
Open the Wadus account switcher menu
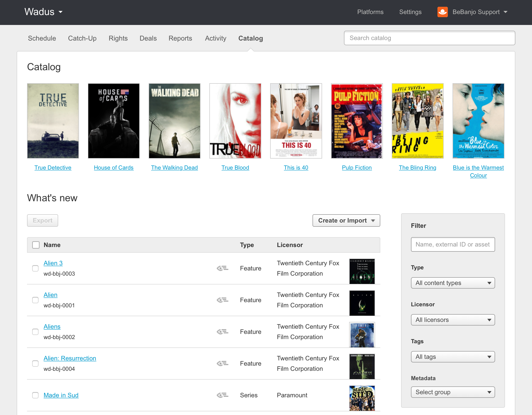pos(43,12)
